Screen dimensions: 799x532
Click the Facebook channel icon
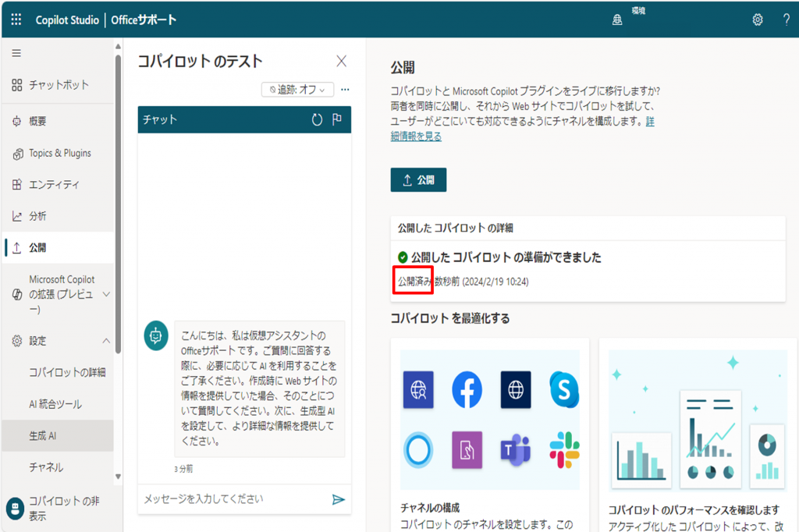[x=467, y=390]
